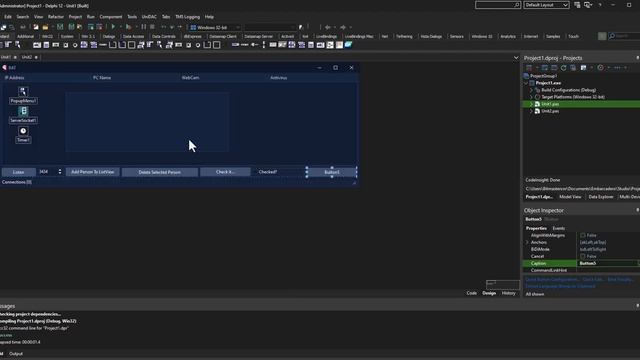640x360 pixels.
Task: Click the Quick Edit link in Object Inspector
Action: click(x=593, y=280)
